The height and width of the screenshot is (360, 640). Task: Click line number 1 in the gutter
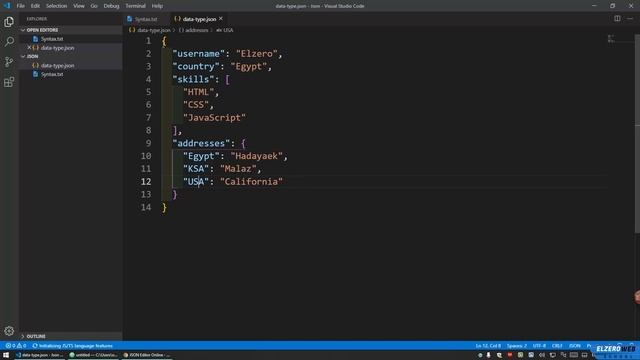148,41
